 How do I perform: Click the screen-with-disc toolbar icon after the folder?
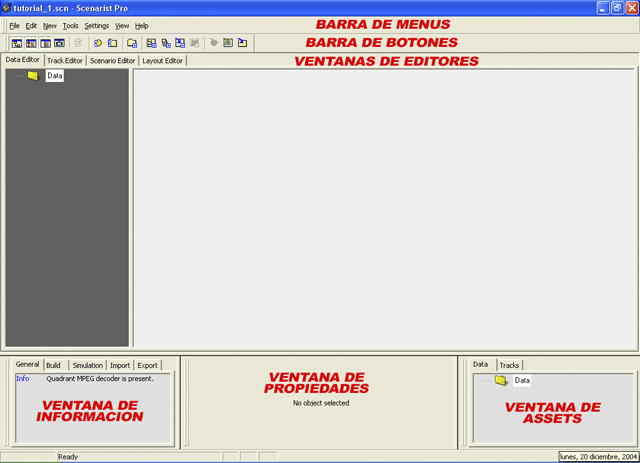(x=151, y=43)
